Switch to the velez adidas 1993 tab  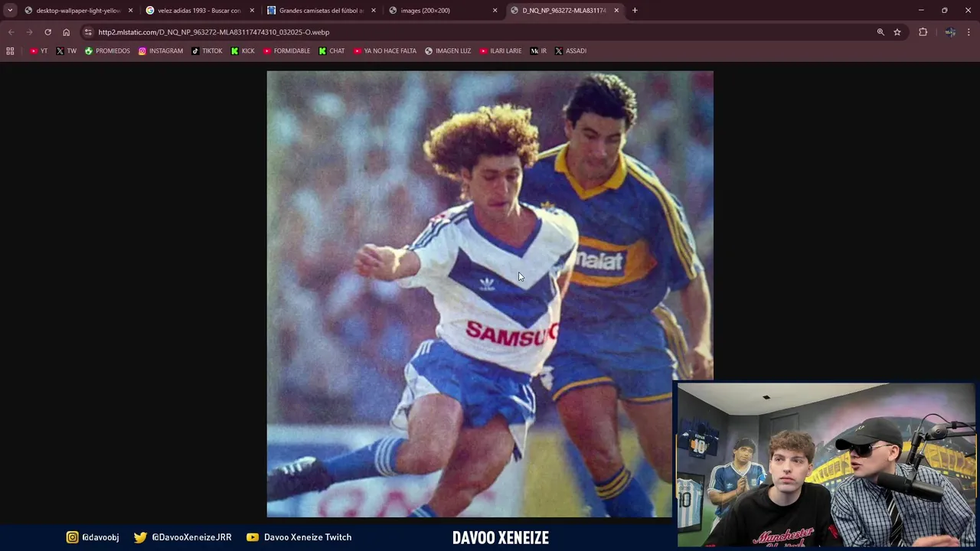(199, 11)
